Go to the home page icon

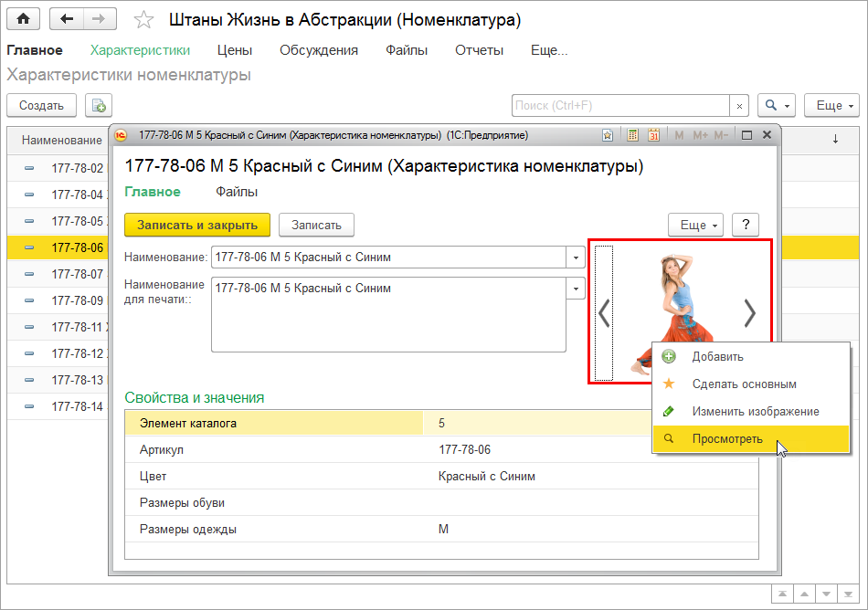coord(23,18)
